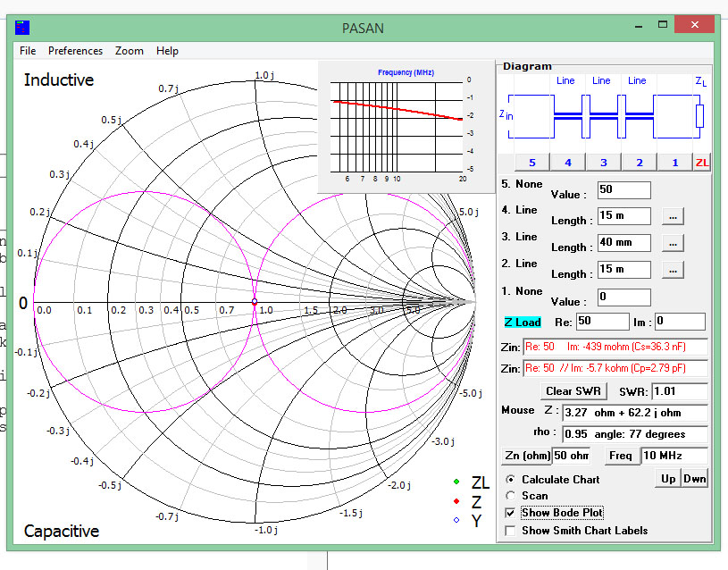Select diagram element button 4
The image size is (728, 570).
pos(568,163)
